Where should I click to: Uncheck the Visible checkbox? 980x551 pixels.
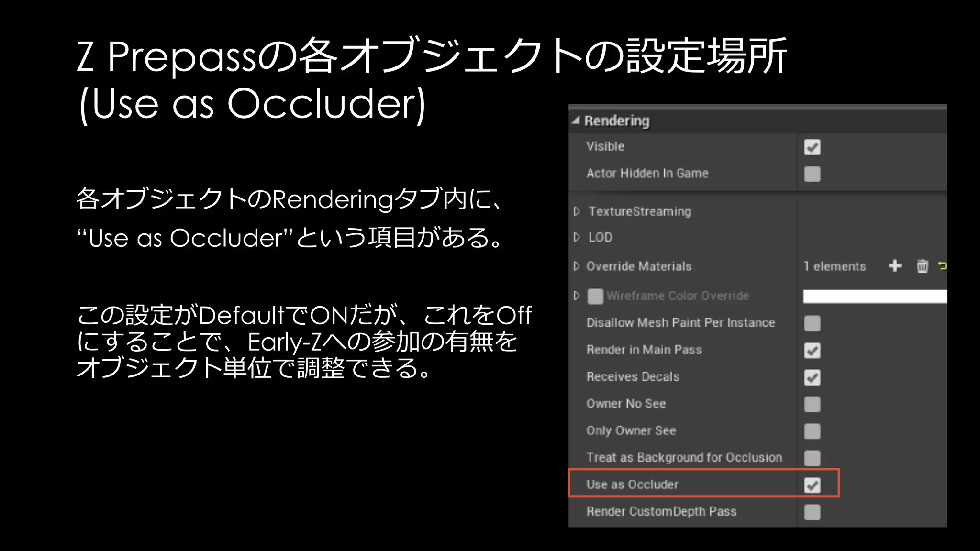[x=812, y=147]
